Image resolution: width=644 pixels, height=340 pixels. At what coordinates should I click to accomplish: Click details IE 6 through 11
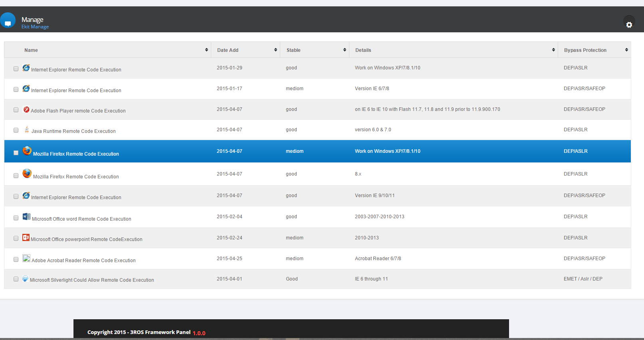(371, 279)
